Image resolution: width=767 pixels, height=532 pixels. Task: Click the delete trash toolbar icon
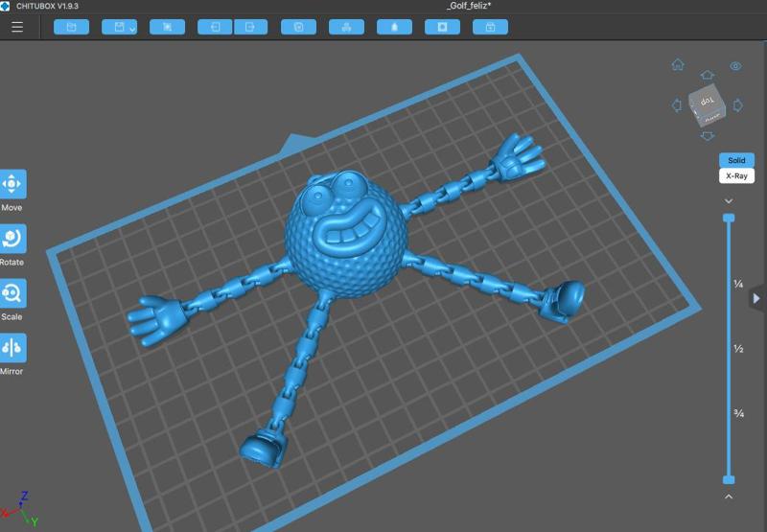(x=298, y=27)
